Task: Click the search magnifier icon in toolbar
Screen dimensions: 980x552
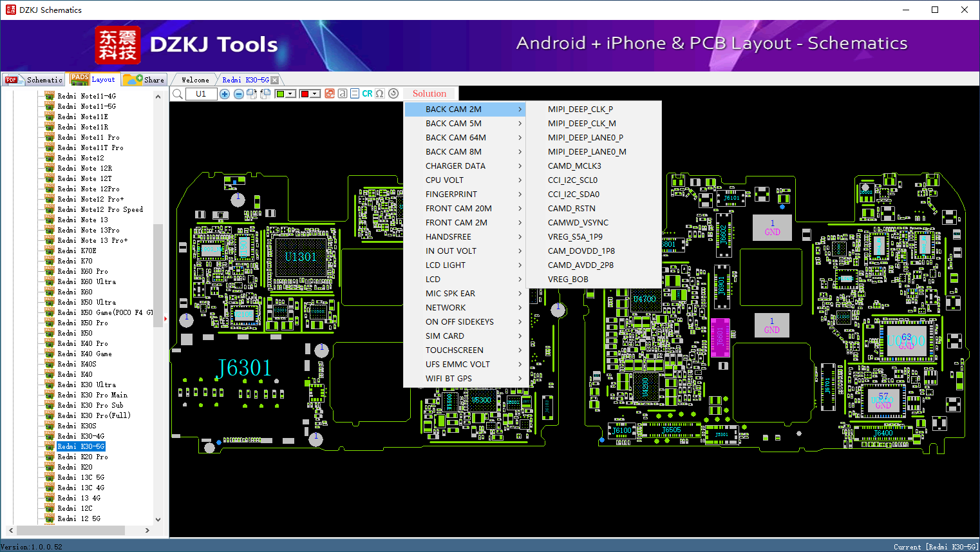Action: [178, 94]
